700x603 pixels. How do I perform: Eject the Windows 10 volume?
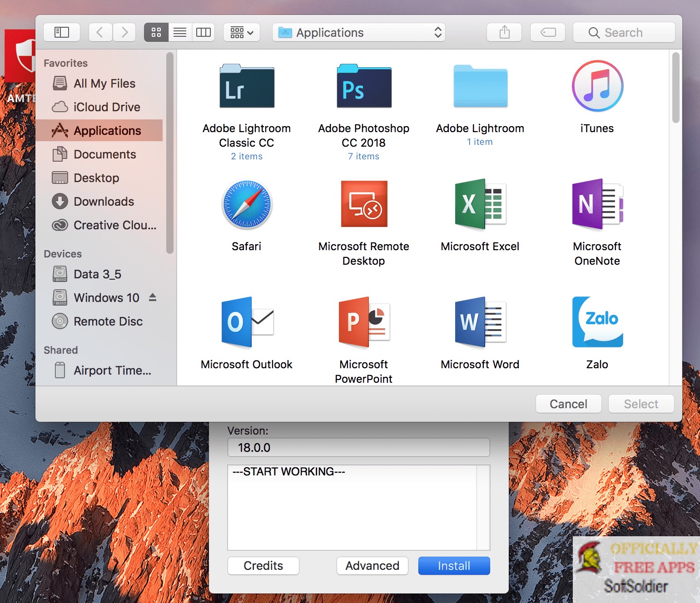pos(153,297)
